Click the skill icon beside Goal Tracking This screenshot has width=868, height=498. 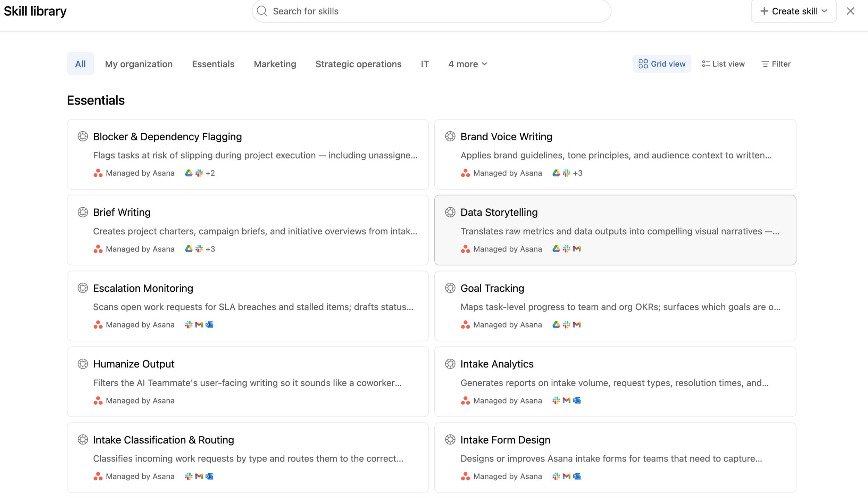pyautogui.click(x=450, y=288)
